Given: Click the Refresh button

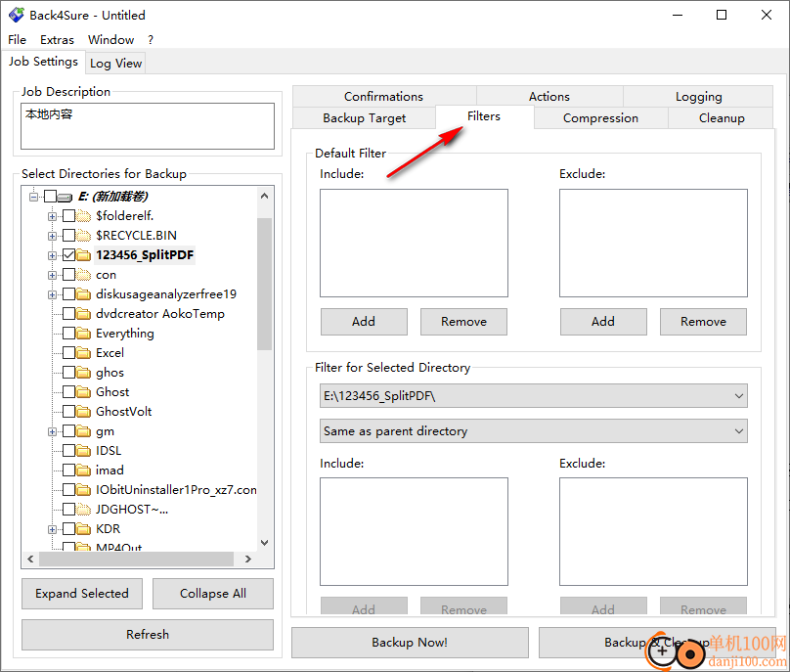Looking at the screenshot, I should coord(148,634).
